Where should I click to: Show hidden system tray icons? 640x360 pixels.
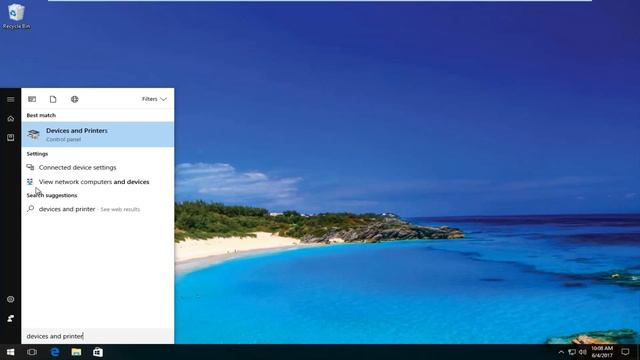click(561, 352)
